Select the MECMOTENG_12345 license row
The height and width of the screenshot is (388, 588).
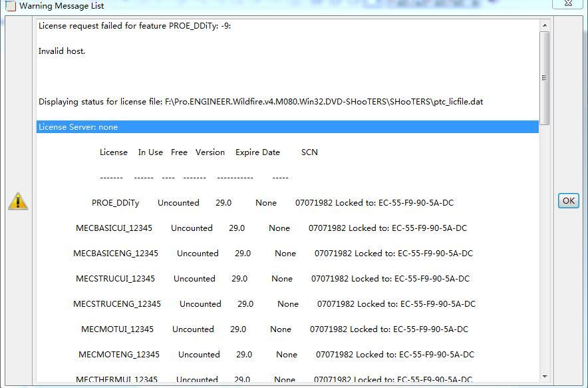pyautogui.click(x=287, y=355)
